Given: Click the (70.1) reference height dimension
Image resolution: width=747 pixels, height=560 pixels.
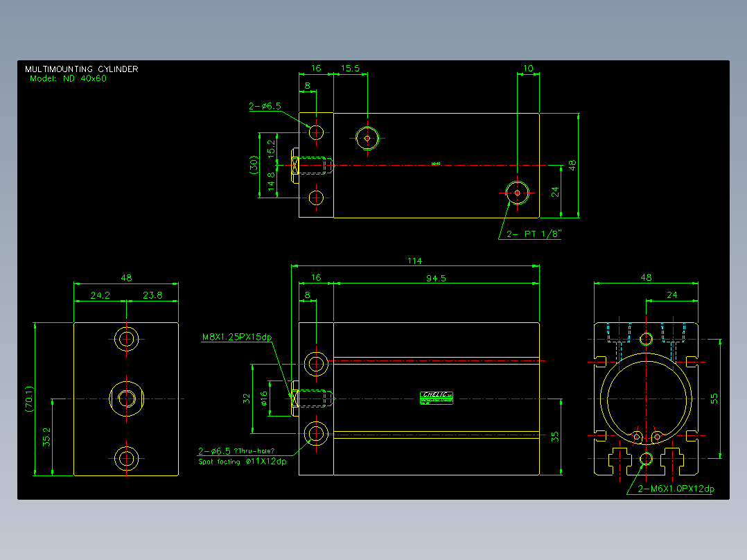Looking at the screenshot, I should pyautogui.click(x=30, y=399).
